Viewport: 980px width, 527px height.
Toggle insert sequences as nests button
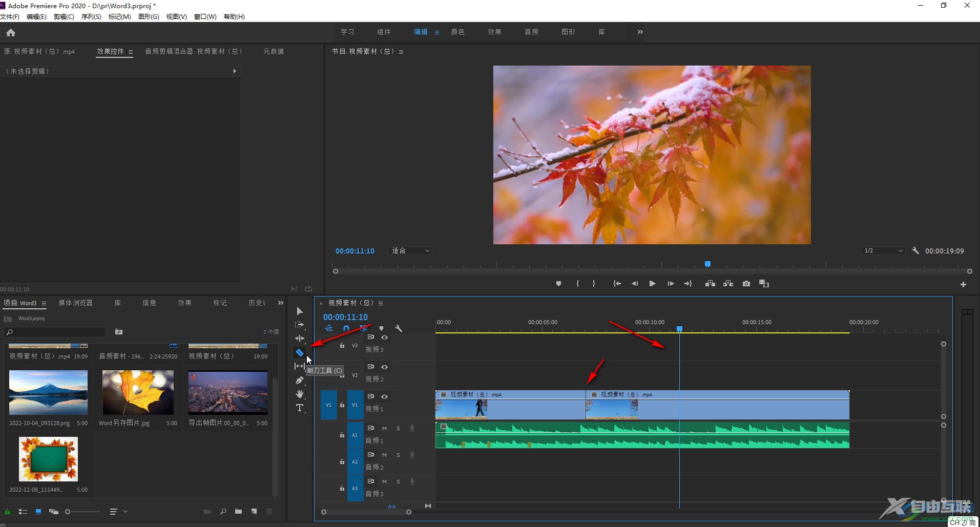pyautogui.click(x=329, y=329)
